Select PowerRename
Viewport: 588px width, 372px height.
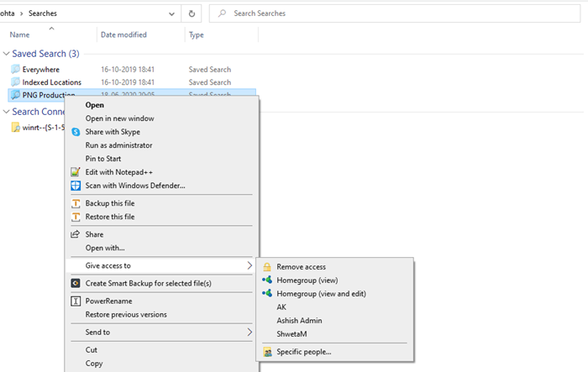[108, 301]
